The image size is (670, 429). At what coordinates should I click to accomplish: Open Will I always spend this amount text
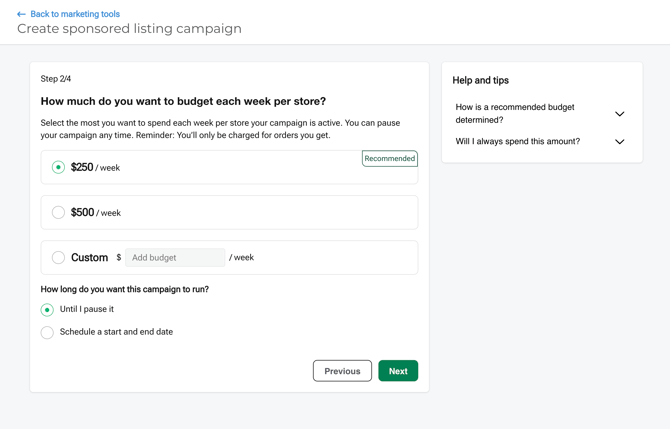point(517,142)
